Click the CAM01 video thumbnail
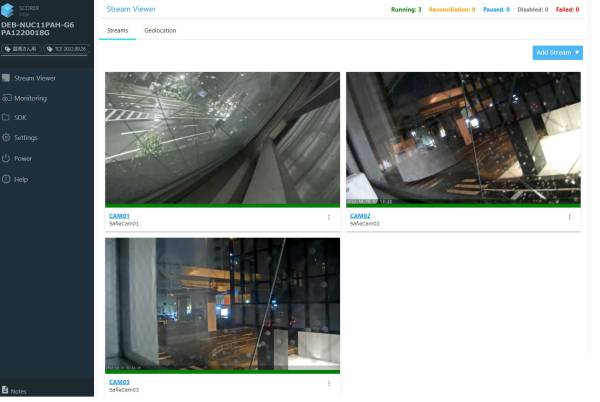The image size is (600, 402). (x=222, y=138)
